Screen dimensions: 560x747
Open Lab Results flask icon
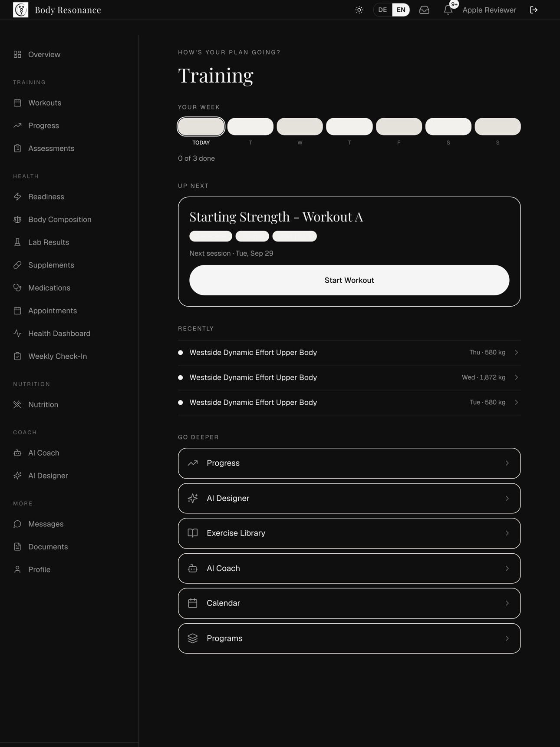click(17, 242)
